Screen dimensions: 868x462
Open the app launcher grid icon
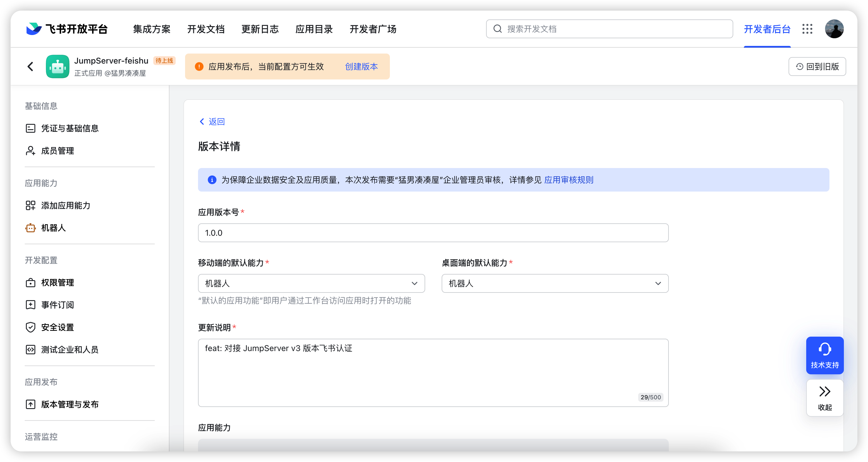807,29
